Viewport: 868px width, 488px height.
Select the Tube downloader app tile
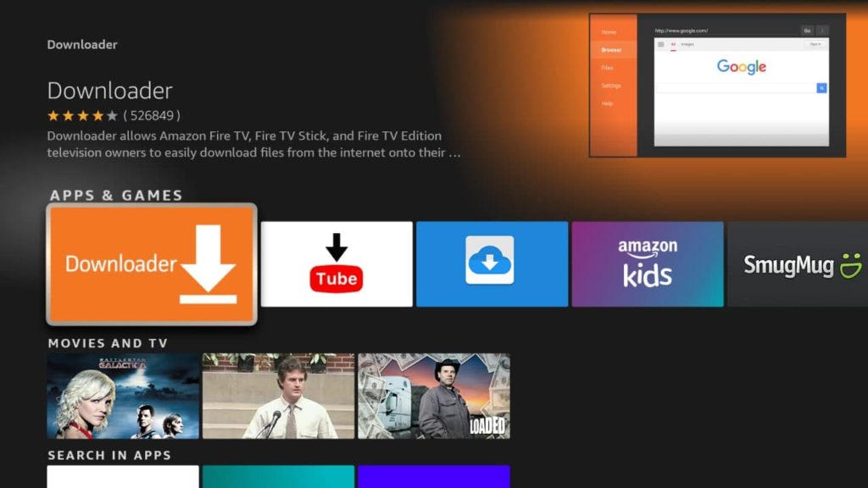click(x=337, y=264)
